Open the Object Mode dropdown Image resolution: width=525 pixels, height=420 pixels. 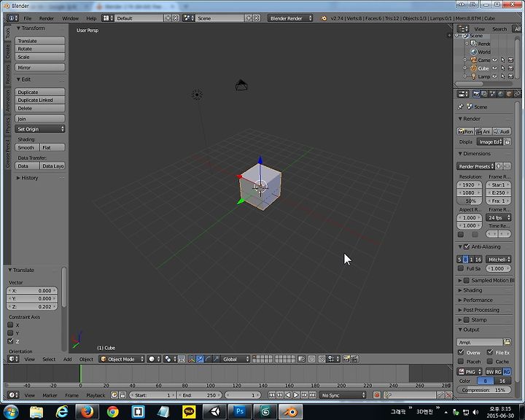[122, 359]
